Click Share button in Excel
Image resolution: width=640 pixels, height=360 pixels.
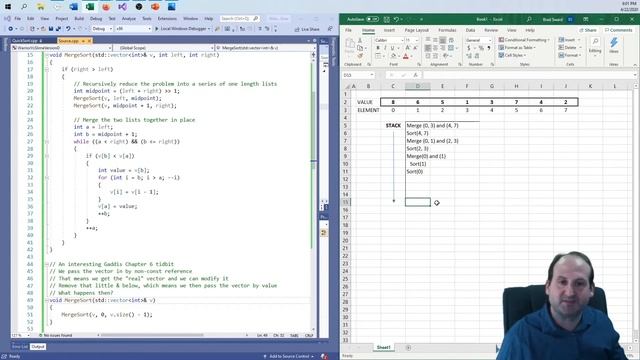588,30
